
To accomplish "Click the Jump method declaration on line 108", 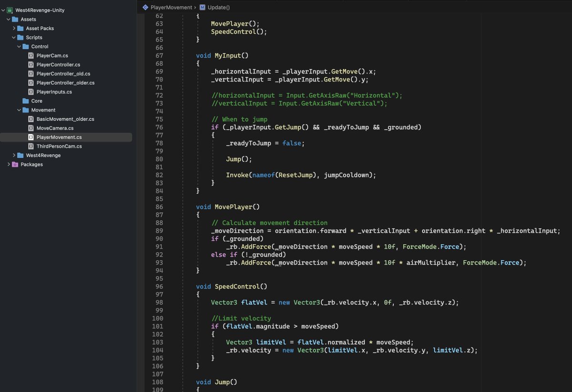I will tap(222, 382).
